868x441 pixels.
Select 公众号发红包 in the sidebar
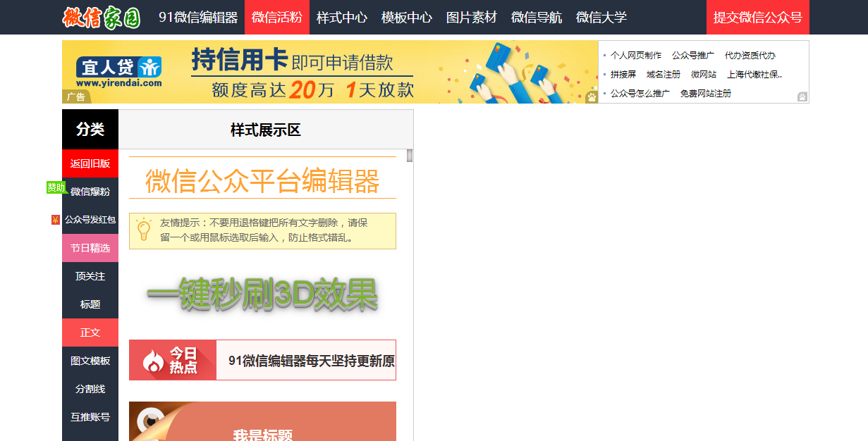click(x=90, y=220)
